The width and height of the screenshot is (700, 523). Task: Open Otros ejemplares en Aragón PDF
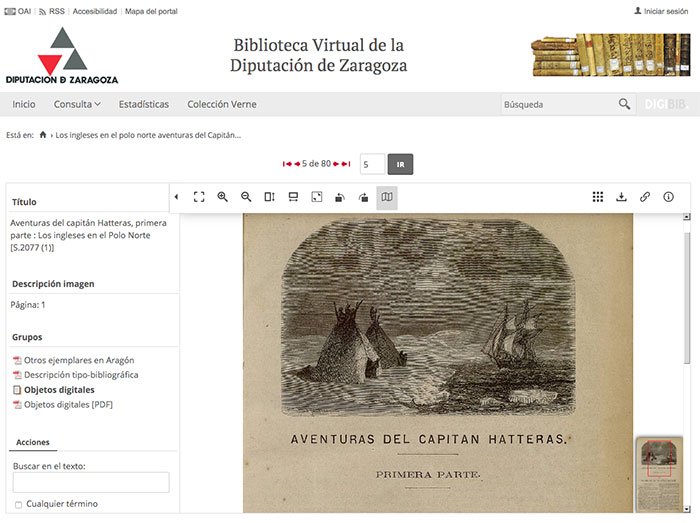point(74,360)
